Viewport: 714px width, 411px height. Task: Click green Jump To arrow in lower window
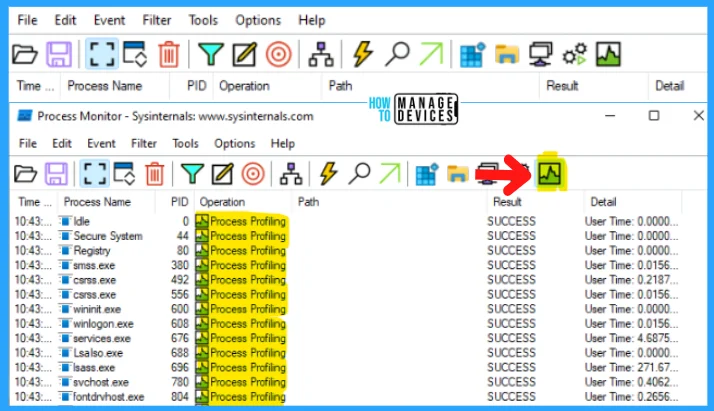(389, 174)
